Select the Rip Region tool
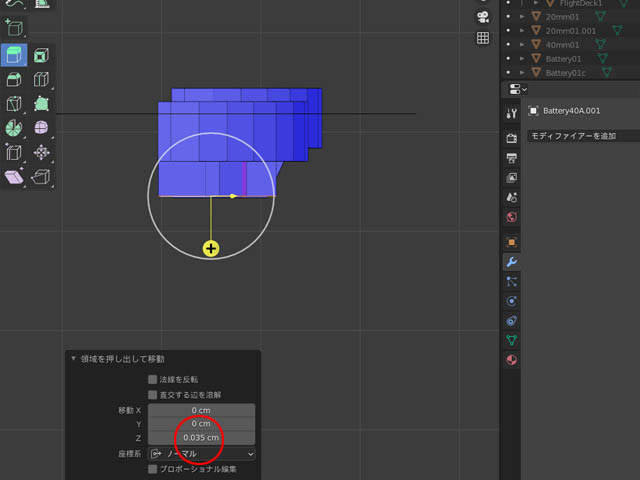 pyautogui.click(x=41, y=177)
